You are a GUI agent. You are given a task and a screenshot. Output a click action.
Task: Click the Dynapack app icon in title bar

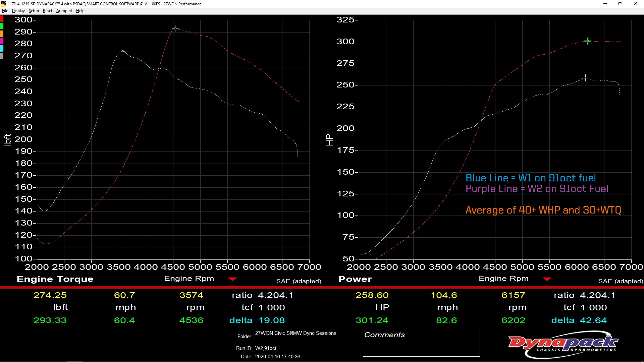pos(3,4)
